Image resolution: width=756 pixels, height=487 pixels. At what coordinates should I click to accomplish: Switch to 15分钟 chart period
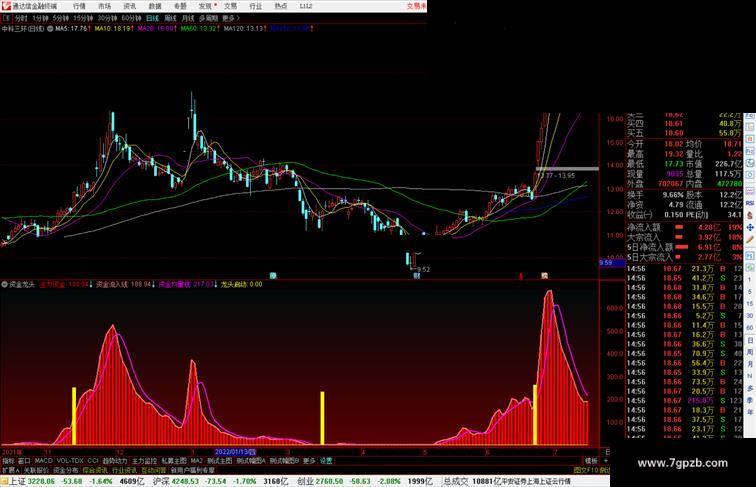(x=83, y=18)
